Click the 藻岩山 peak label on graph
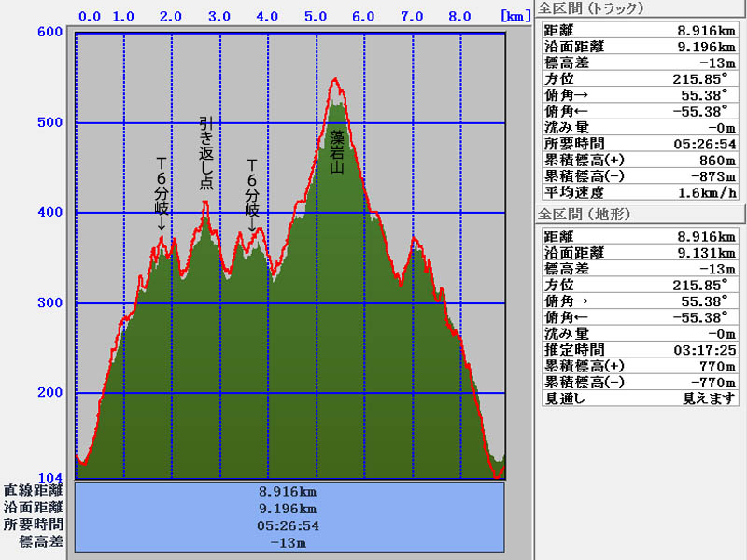This screenshot has width=747, height=560. (x=337, y=152)
